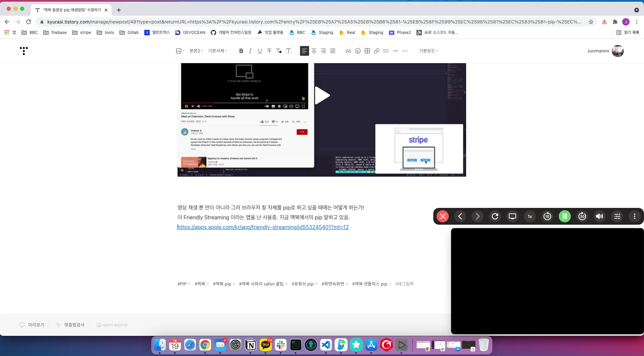This screenshot has width=644, height=356.
Task: Apply italic formatting
Action: tap(250, 51)
